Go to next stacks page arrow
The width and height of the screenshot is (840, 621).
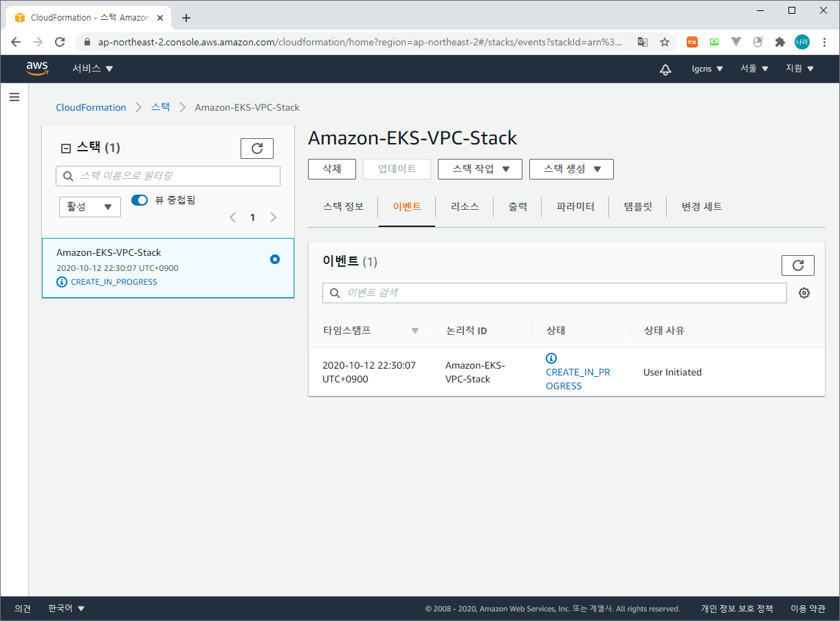click(x=273, y=217)
